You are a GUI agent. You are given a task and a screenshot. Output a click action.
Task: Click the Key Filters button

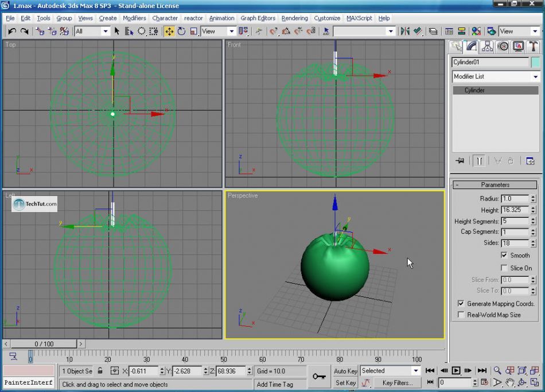[x=398, y=383]
